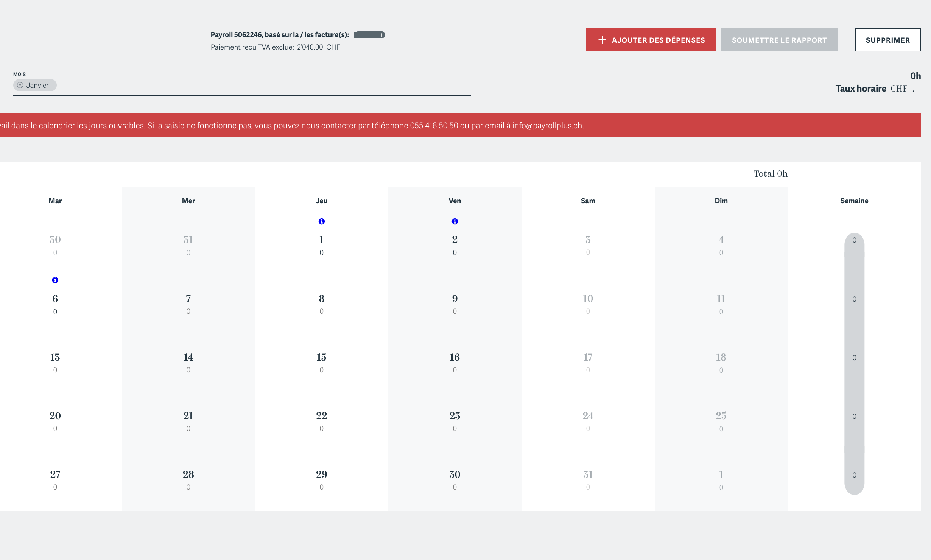Select day 15 in Thursday column
Image resolution: width=931 pixels, height=560 pixels.
tap(321, 357)
